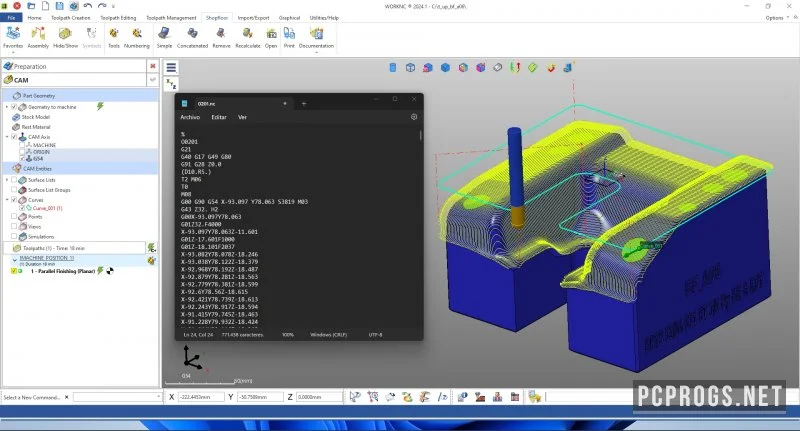Check the ORIGIN axis checkbox
This screenshot has width=800, height=431.
click(22, 151)
